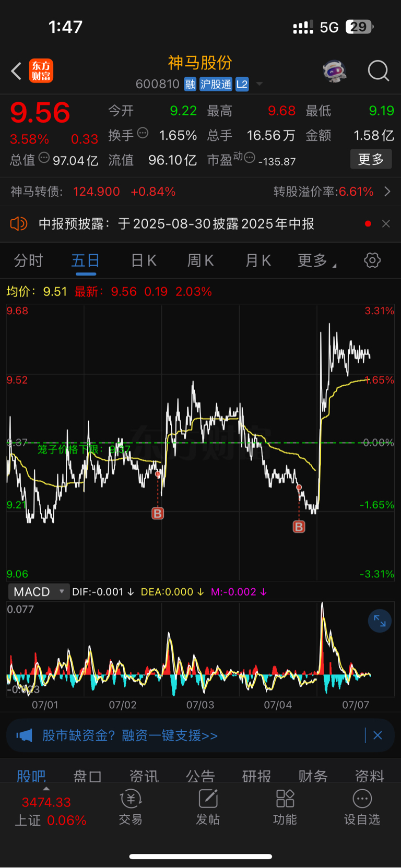
Task: Tap the 转股溢价率:6.61% text
Action: pos(324,192)
